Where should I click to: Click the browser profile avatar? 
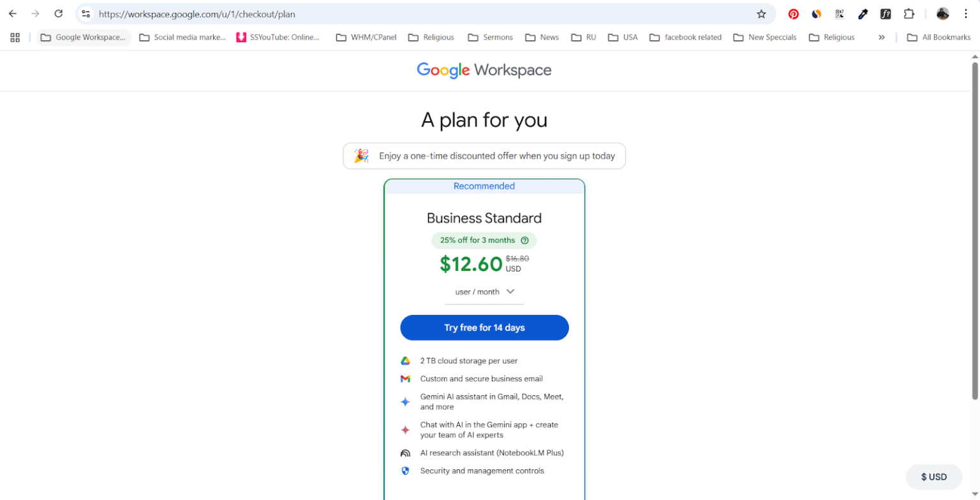943,13
